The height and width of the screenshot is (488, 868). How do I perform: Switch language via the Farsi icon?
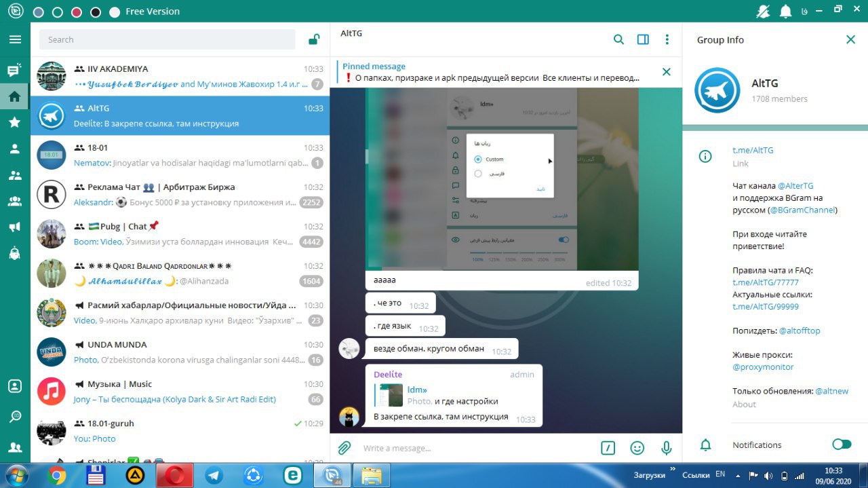tap(804, 11)
